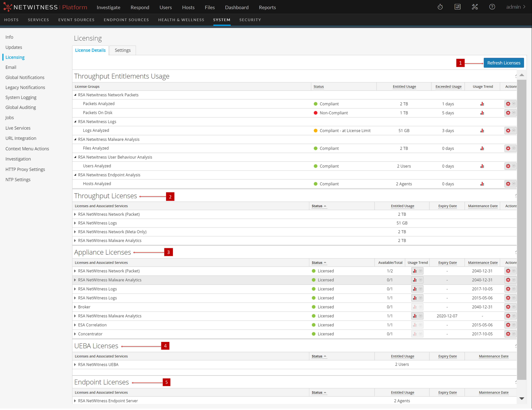
Task: View usage trend icon for Logs Analyzed
Action: (x=482, y=131)
